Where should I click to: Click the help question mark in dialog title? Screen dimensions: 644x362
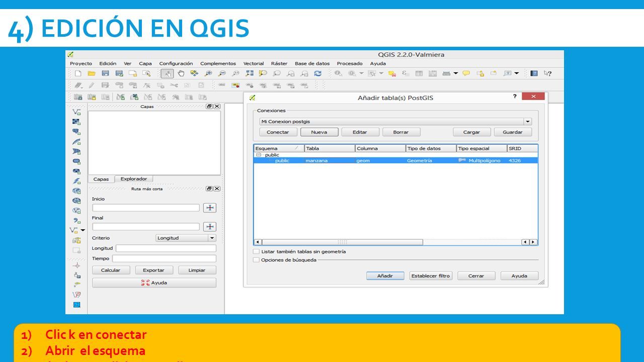[515, 96]
